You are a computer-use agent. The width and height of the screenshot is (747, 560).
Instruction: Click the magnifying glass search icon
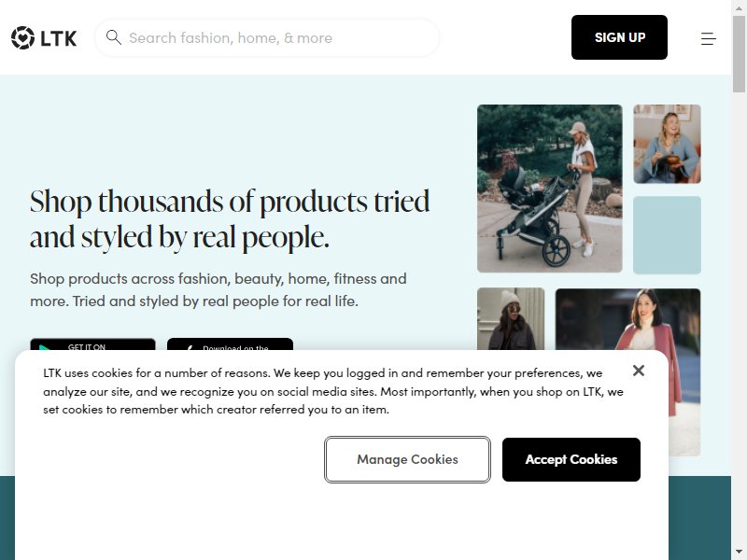click(x=113, y=37)
